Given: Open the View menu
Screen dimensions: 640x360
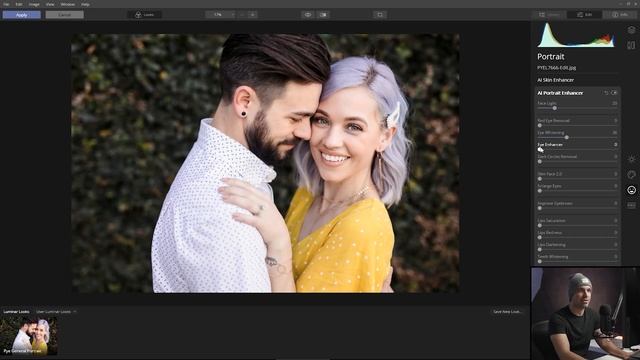Looking at the screenshot, I should point(50,4).
